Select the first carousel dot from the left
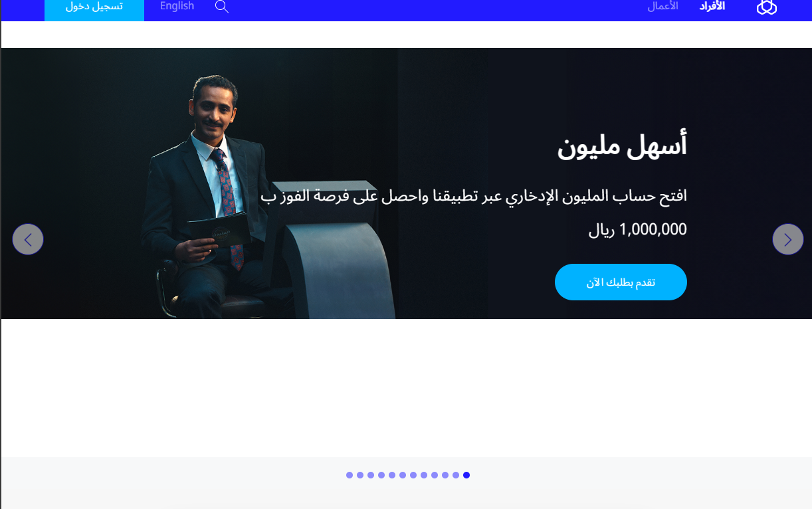812x509 pixels. pyautogui.click(x=350, y=475)
